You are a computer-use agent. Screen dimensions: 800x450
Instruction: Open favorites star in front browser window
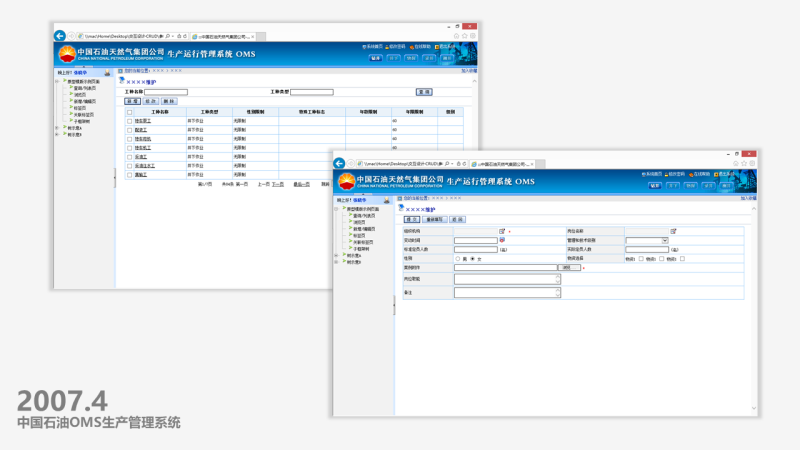pos(744,163)
